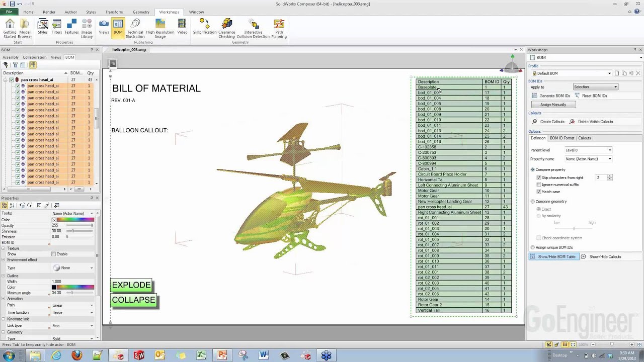The height and width of the screenshot is (362, 644).
Task: Open the Styles workshop icon
Action: 43,27
